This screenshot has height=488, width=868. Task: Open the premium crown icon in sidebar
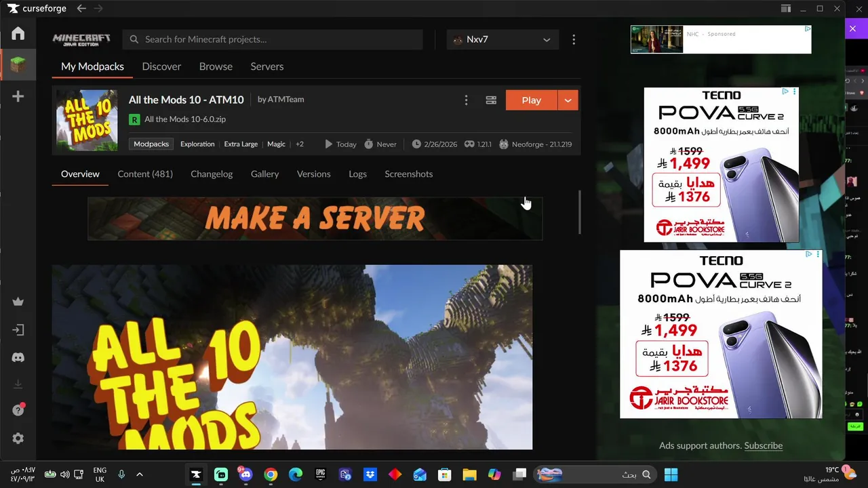coord(18,302)
